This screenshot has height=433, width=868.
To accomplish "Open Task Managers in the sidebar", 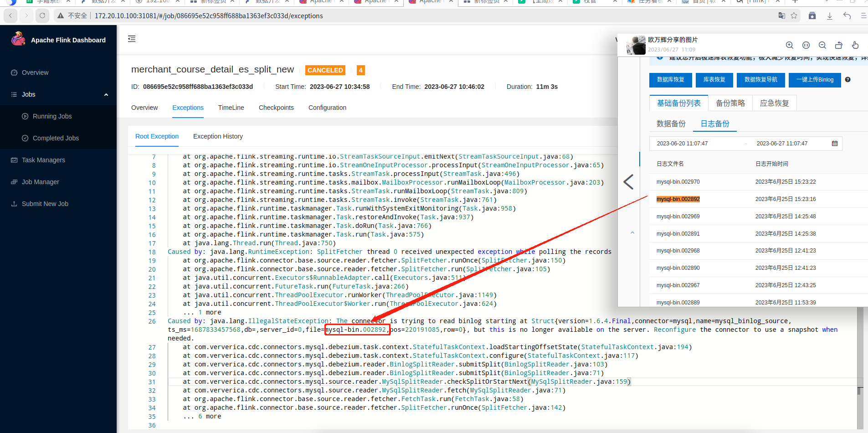I will pyautogui.click(x=43, y=160).
